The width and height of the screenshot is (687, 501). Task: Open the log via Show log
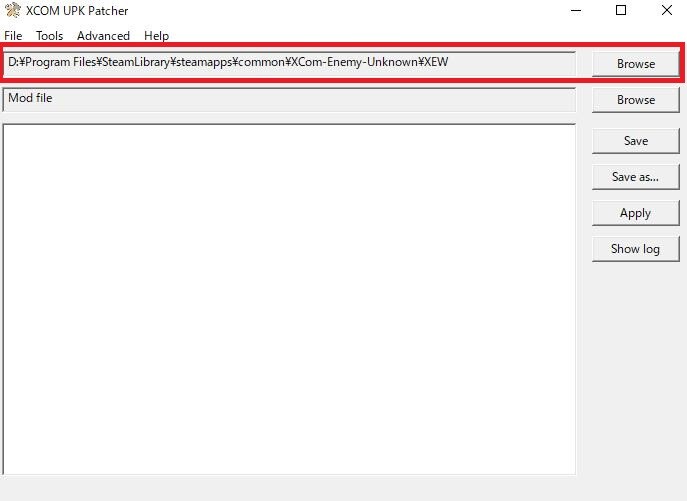(636, 249)
